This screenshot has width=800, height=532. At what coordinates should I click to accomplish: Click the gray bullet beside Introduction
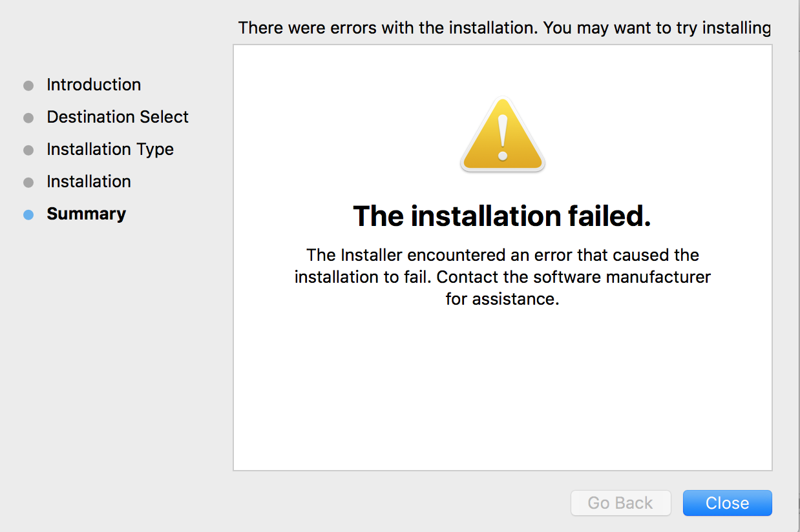coord(28,85)
